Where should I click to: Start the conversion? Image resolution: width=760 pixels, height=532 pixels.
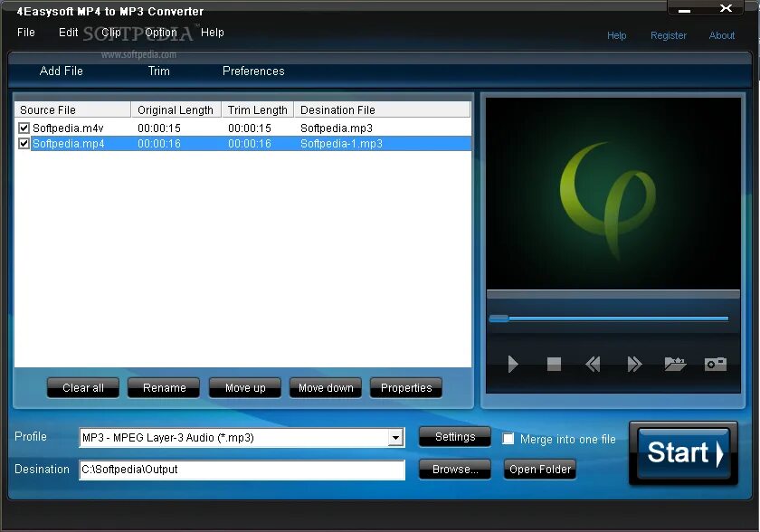tap(684, 453)
